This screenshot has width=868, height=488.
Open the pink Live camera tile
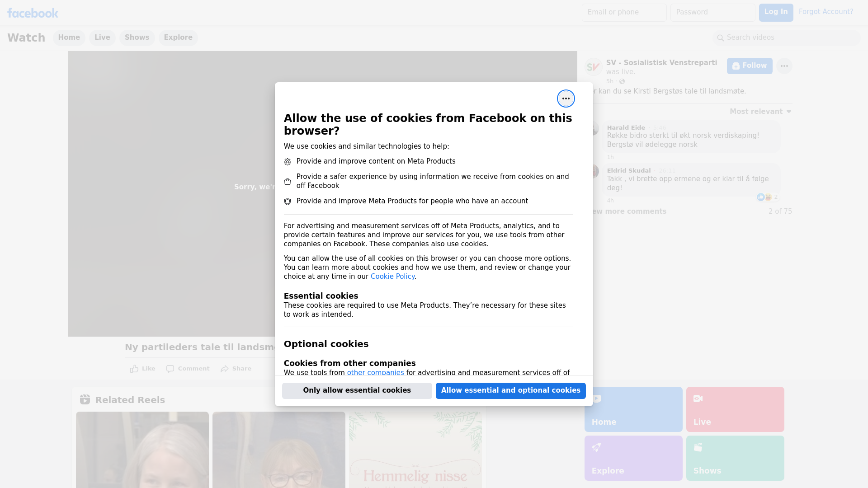click(x=735, y=409)
